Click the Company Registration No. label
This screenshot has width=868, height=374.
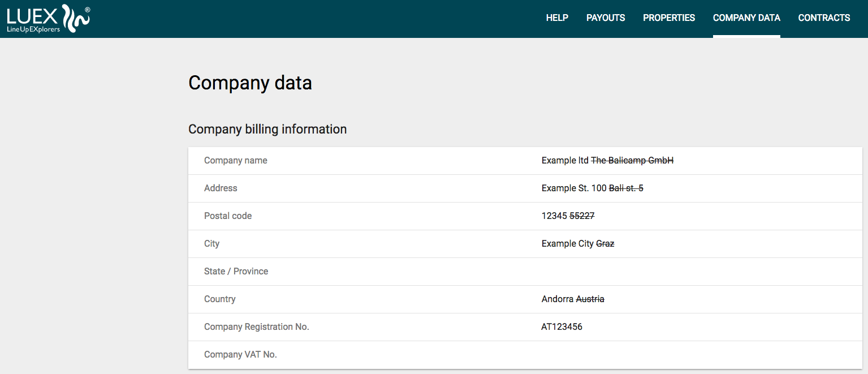pyautogui.click(x=257, y=327)
